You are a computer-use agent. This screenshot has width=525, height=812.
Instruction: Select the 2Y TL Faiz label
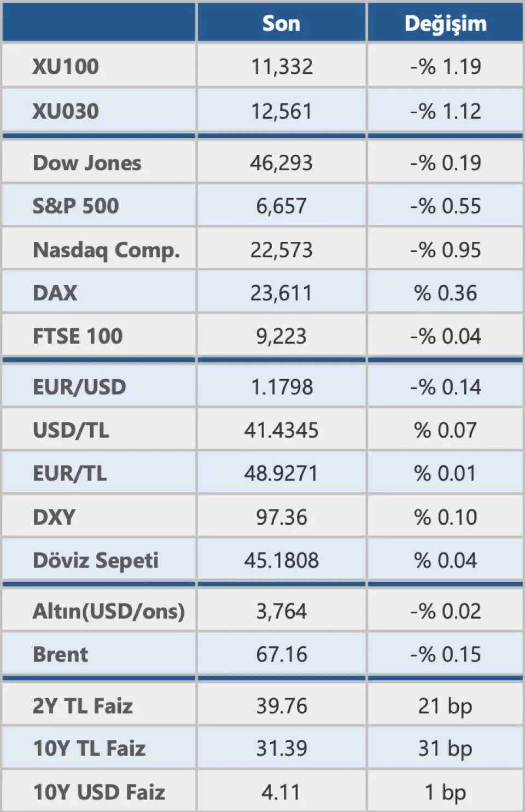[x=83, y=706]
